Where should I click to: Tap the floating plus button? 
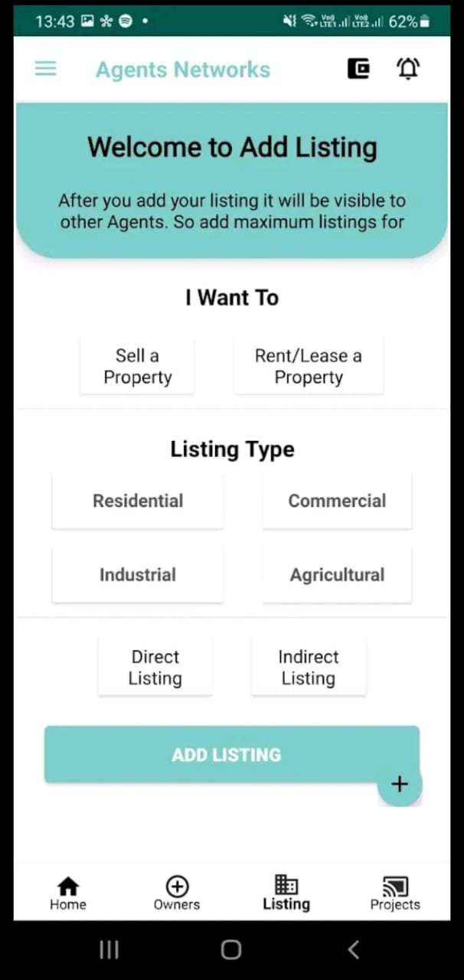point(400,784)
